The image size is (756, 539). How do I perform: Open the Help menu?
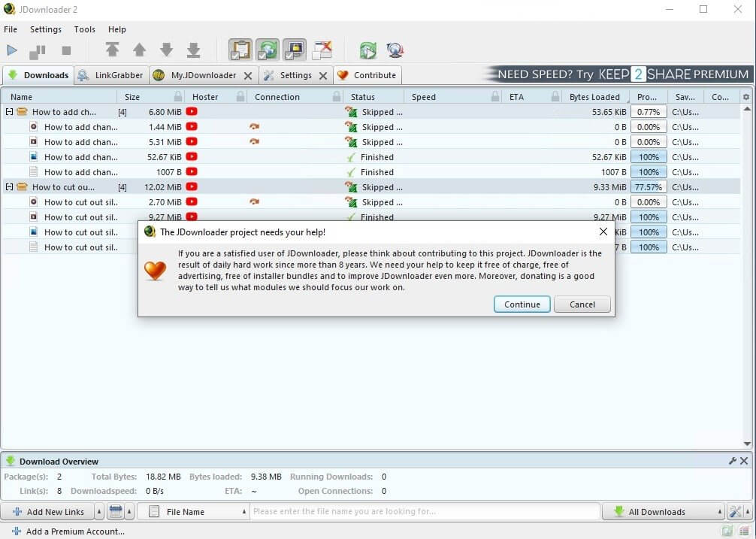(x=116, y=29)
